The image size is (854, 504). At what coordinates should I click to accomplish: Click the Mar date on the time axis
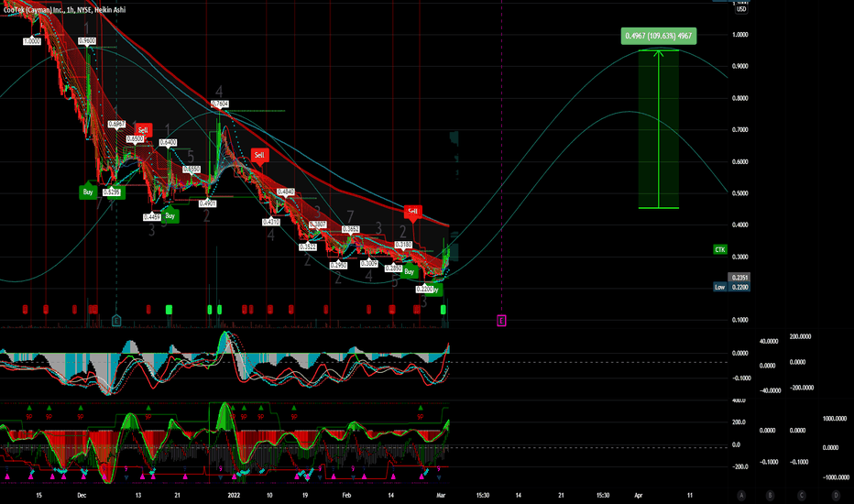pos(441,495)
